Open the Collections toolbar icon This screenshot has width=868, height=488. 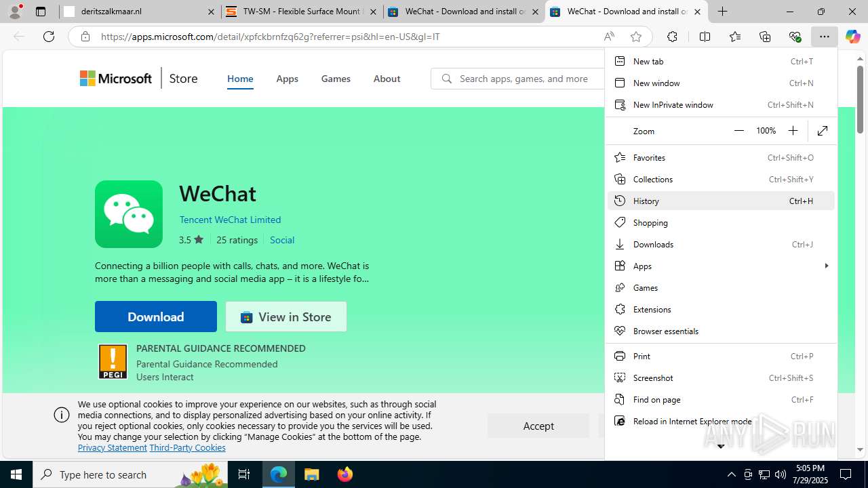tap(765, 37)
